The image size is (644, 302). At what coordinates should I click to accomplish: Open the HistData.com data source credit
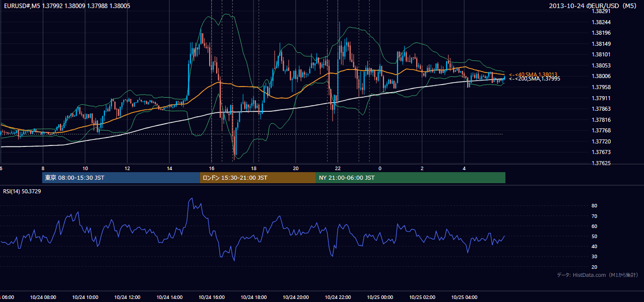[x=597, y=275]
